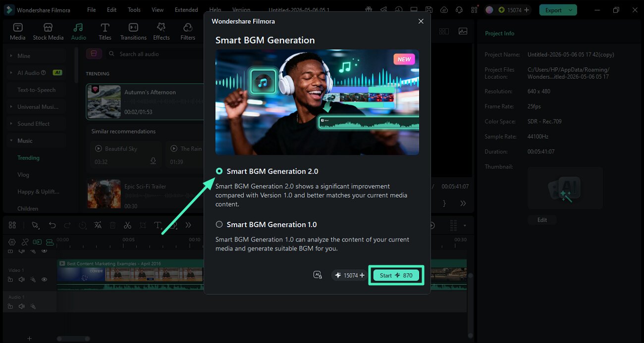
Task: Click the Start 870 button
Action: tap(396, 275)
